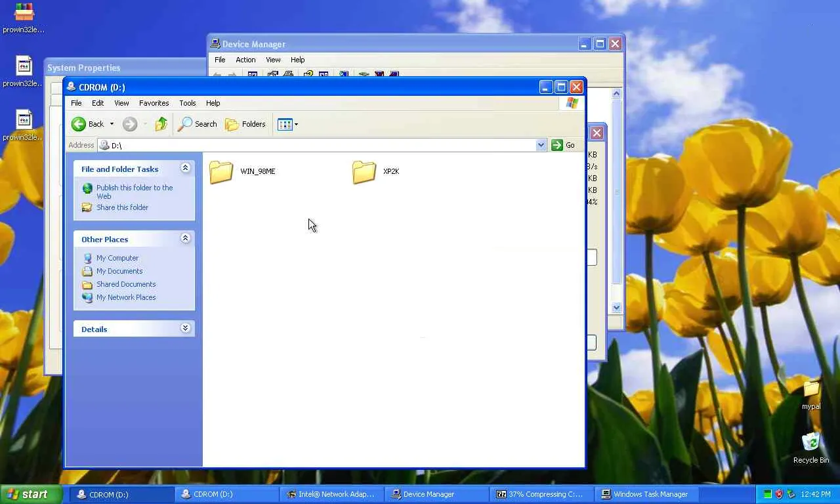Open Shared Documents from Other Places
This screenshot has height=504, width=840.
click(126, 284)
